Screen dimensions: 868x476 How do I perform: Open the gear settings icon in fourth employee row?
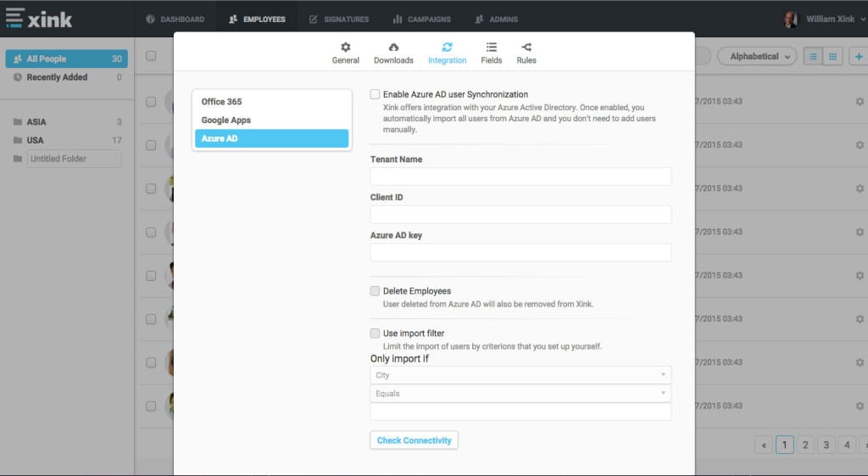pyautogui.click(x=860, y=232)
